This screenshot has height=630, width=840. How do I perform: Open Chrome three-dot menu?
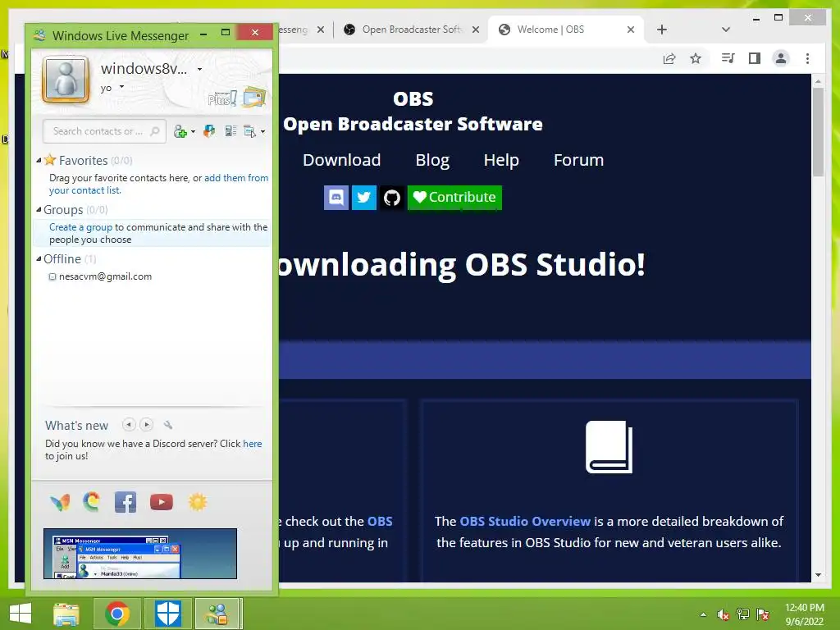pos(808,58)
